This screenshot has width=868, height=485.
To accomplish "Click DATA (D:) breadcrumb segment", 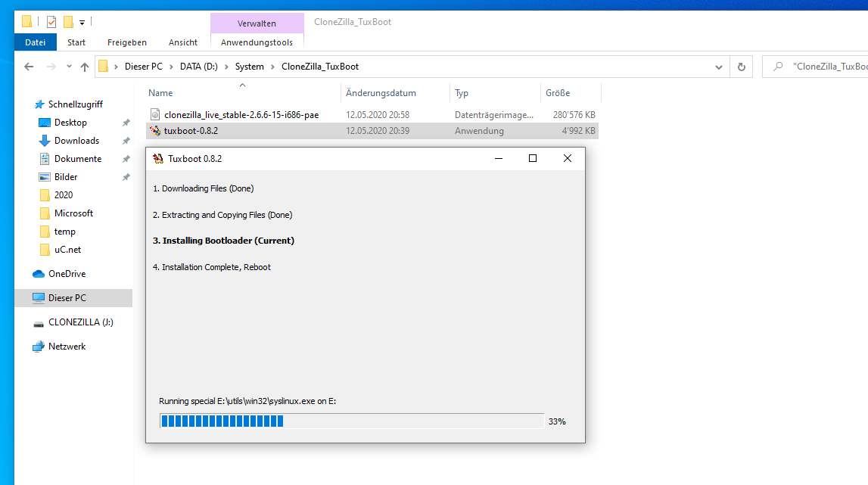I will click(199, 67).
